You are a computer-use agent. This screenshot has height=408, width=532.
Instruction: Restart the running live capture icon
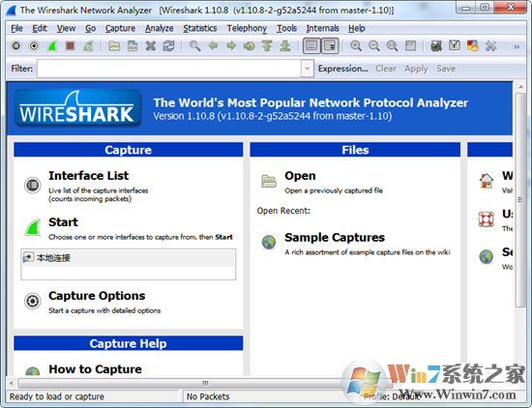(88, 45)
